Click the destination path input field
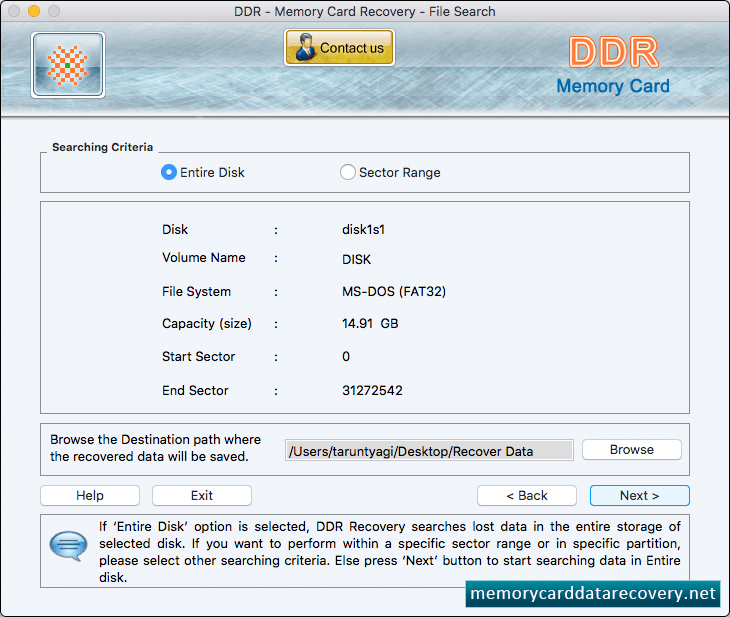 click(429, 451)
